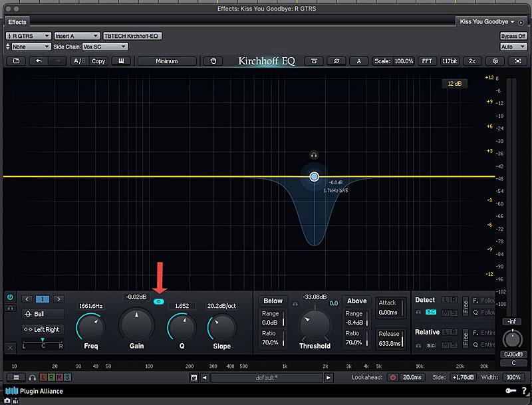
Task: Open the piano keyboard display icon
Action: [x=121, y=61]
